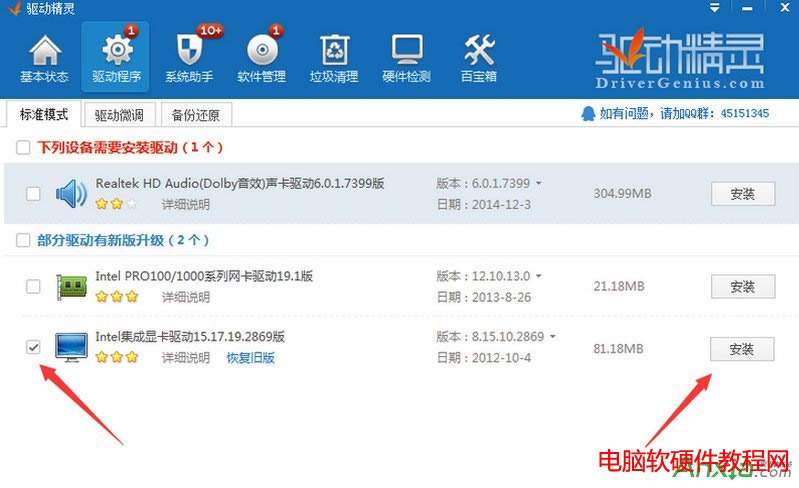799x488 pixels.
Task: Click the 81.18MB size text
Action: (618, 349)
